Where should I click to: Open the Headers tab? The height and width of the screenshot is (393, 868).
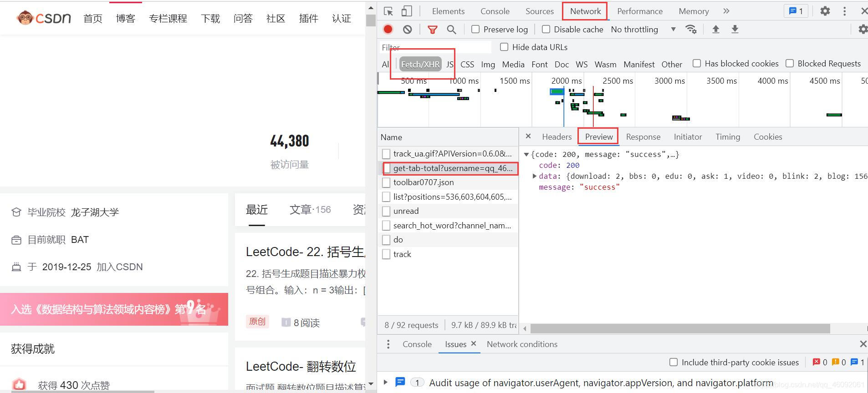click(557, 136)
